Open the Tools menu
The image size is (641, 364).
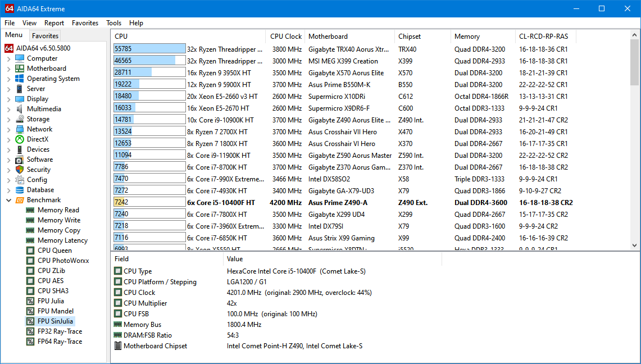pos(113,23)
